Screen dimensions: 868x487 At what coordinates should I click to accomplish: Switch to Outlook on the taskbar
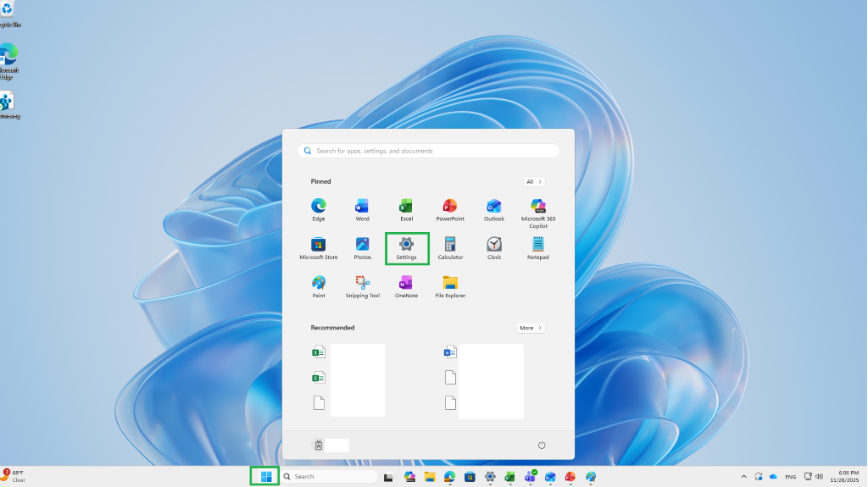[x=550, y=477]
